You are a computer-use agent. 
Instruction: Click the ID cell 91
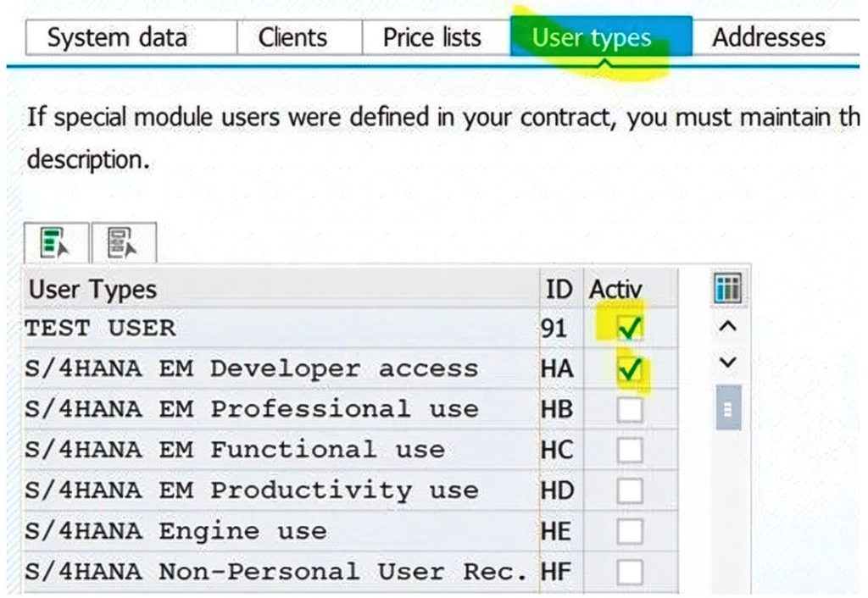(x=561, y=328)
